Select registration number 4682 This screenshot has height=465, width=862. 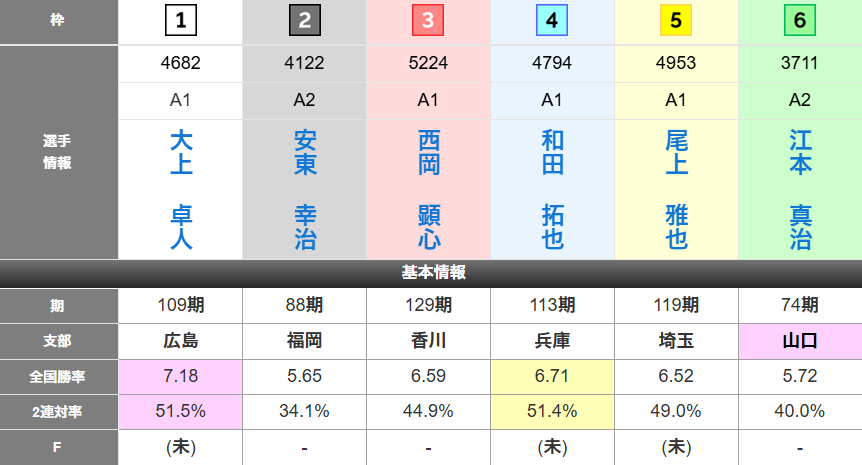(181, 63)
